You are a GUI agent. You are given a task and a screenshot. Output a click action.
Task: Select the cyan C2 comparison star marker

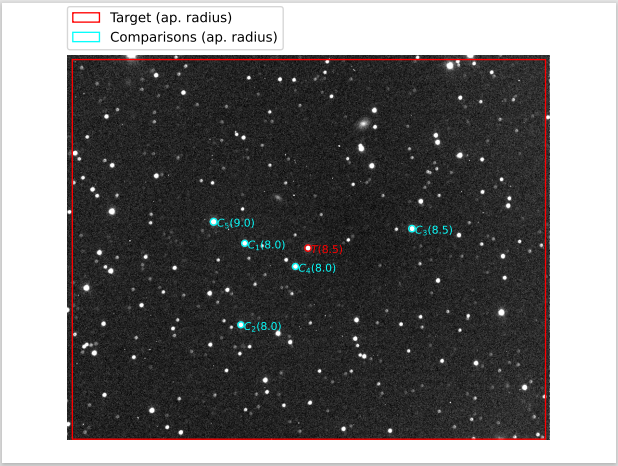point(241,325)
